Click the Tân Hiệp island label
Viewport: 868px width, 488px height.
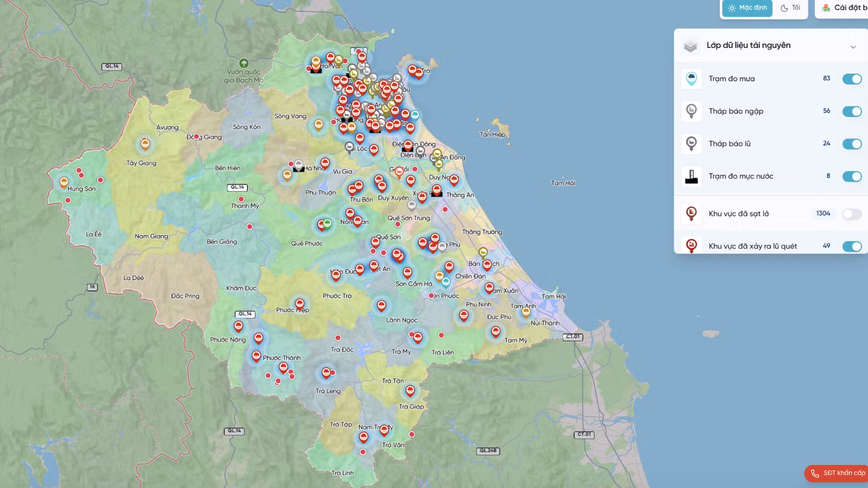pyautogui.click(x=492, y=135)
